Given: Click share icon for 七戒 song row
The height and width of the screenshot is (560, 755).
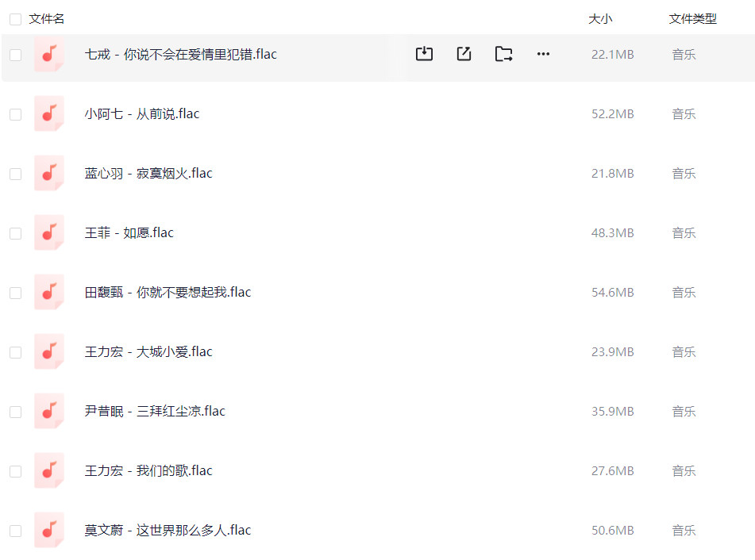Looking at the screenshot, I should point(464,54).
